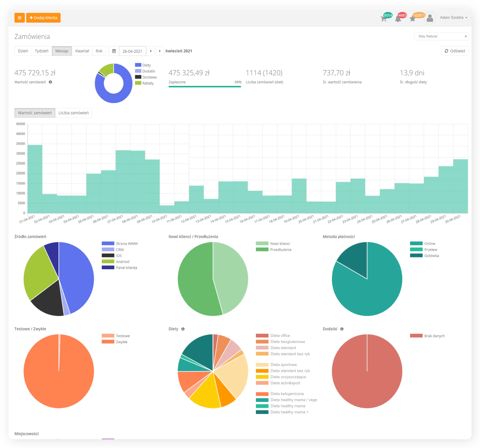Toggle Dieta sportowa legend entry
Image resolution: width=480 pixels, height=448 pixels.
pyautogui.click(x=276, y=365)
